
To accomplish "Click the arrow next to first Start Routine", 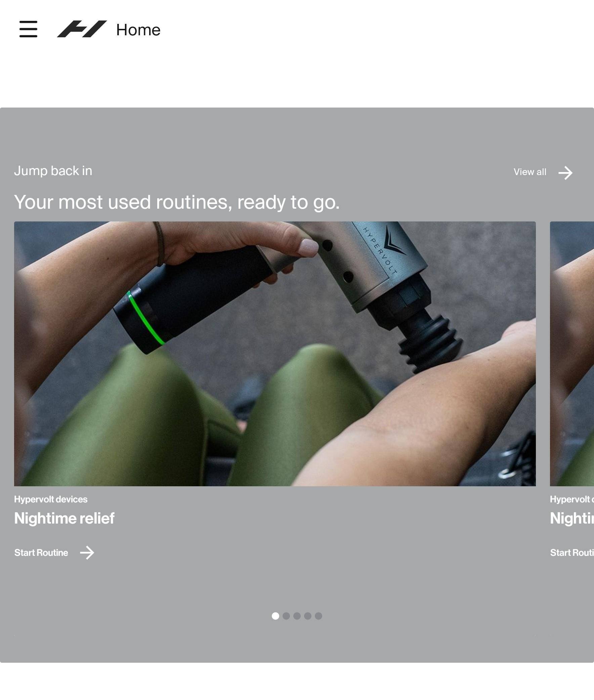I will pos(87,553).
